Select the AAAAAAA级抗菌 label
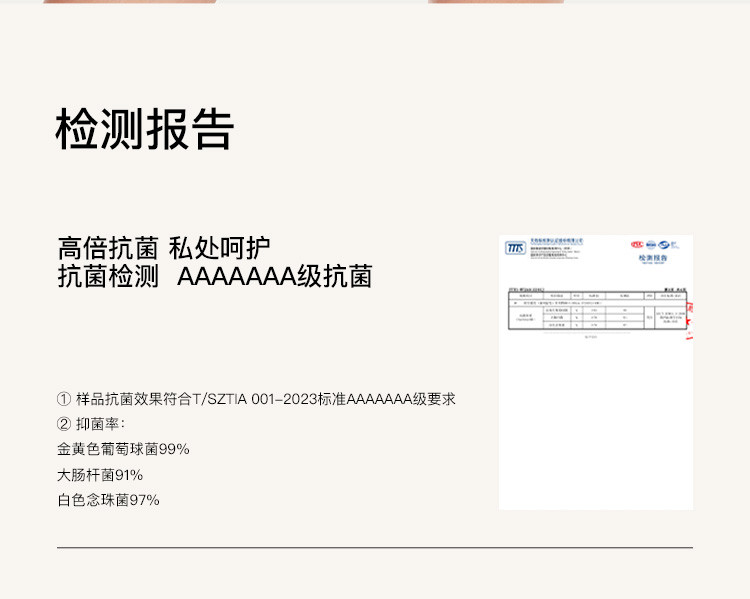 coord(274,277)
